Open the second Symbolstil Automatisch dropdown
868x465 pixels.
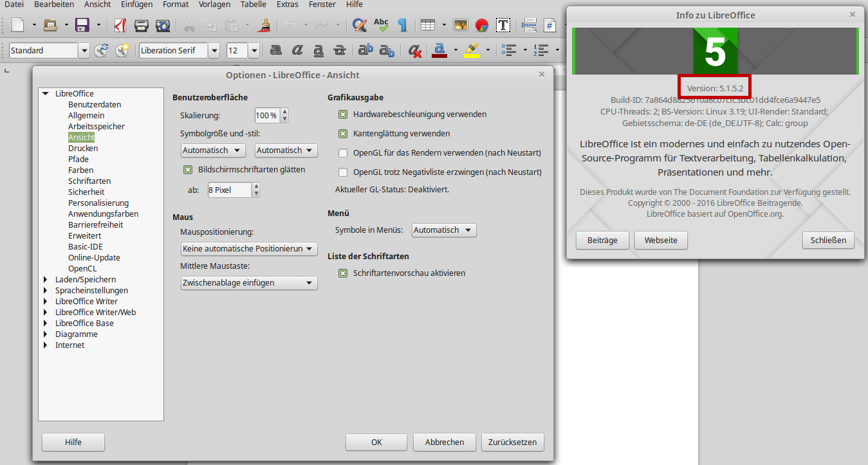pyautogui.click(x=286, y=150)
